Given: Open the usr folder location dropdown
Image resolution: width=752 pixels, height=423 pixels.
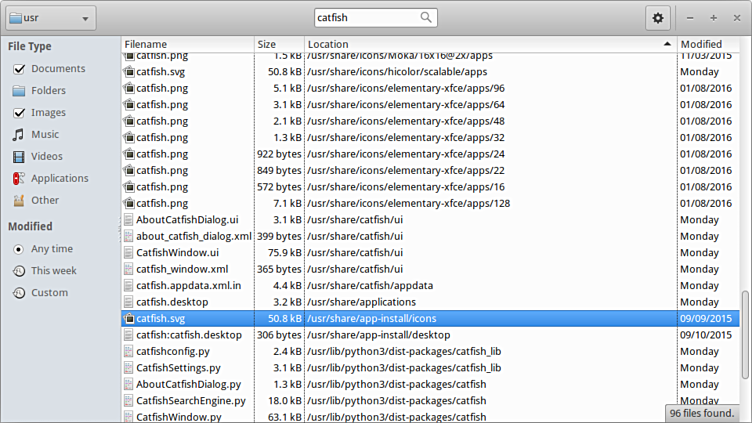Looking at the screenshot, I should click(51, 18).
